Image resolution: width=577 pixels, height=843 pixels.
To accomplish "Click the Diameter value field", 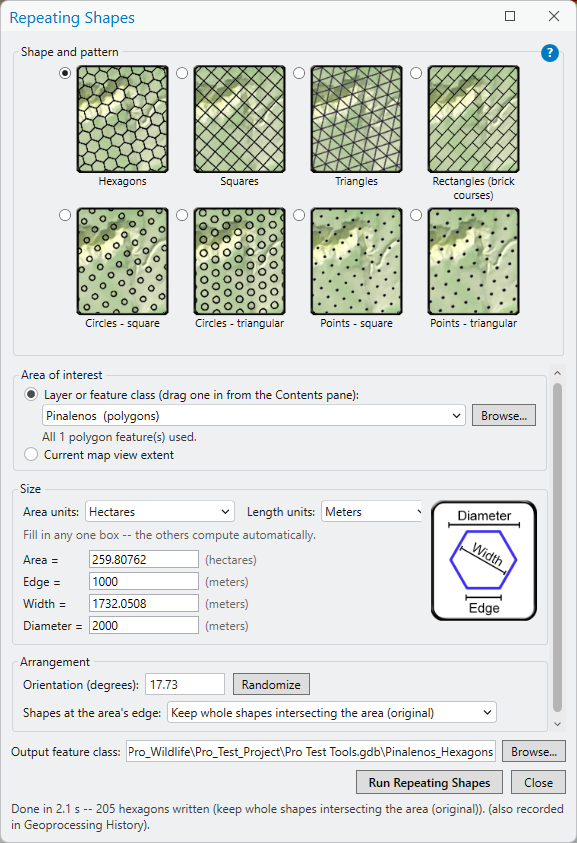I will (144, 625).
